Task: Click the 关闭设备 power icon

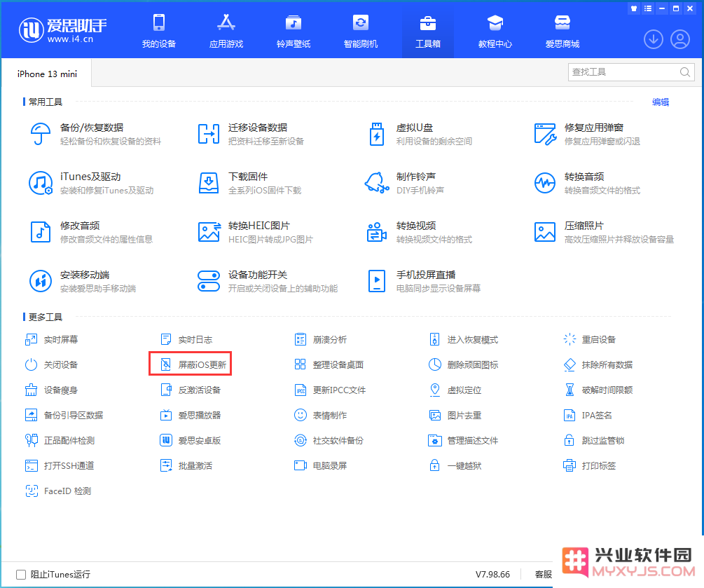Action: click(x=31, y=364)
